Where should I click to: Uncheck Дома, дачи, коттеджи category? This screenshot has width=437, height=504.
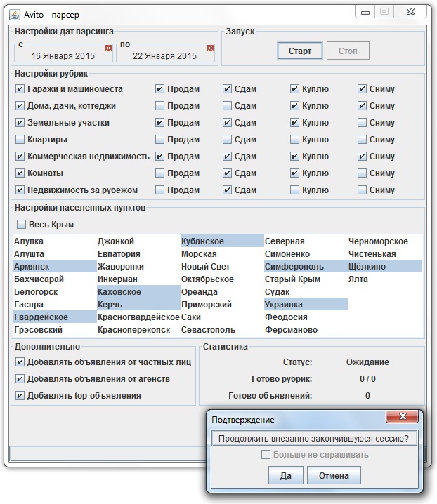(x=20, y=106)
